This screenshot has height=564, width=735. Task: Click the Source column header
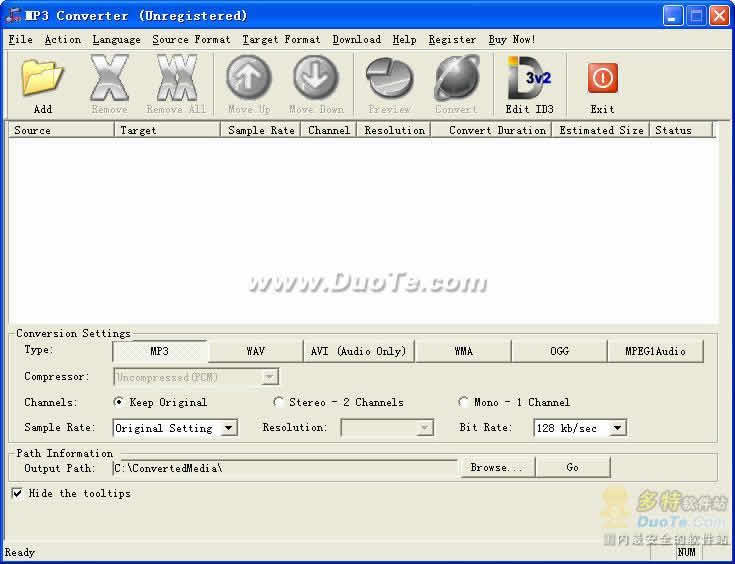click(x=61, y=130)
